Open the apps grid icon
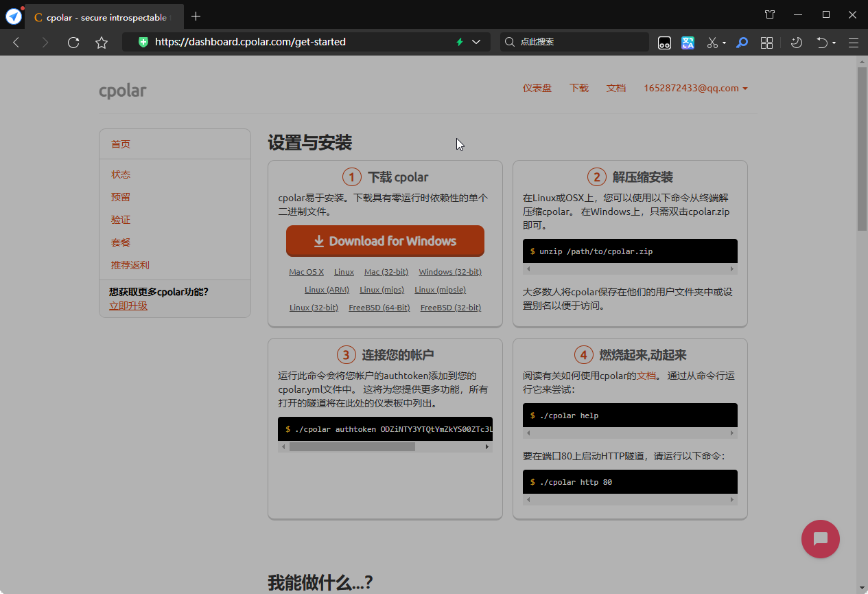The height and width of the screenshot is (594, 868). [767, 43]
